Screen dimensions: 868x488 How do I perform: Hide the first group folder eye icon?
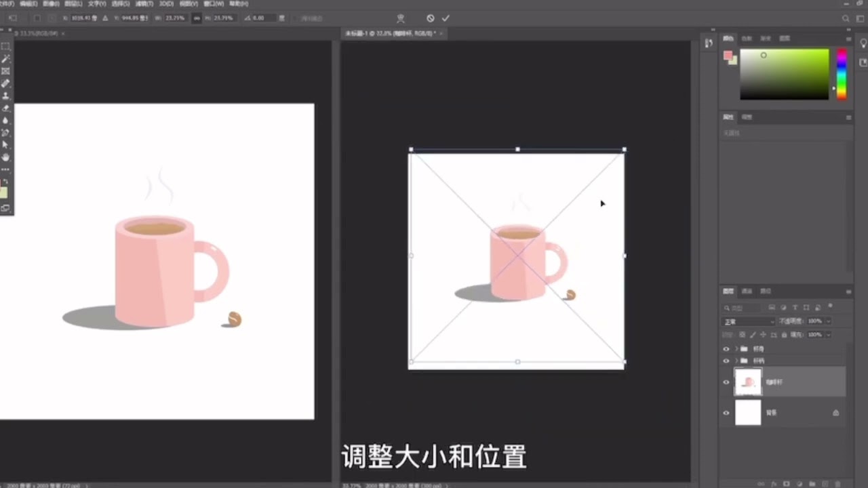point(726,349)
